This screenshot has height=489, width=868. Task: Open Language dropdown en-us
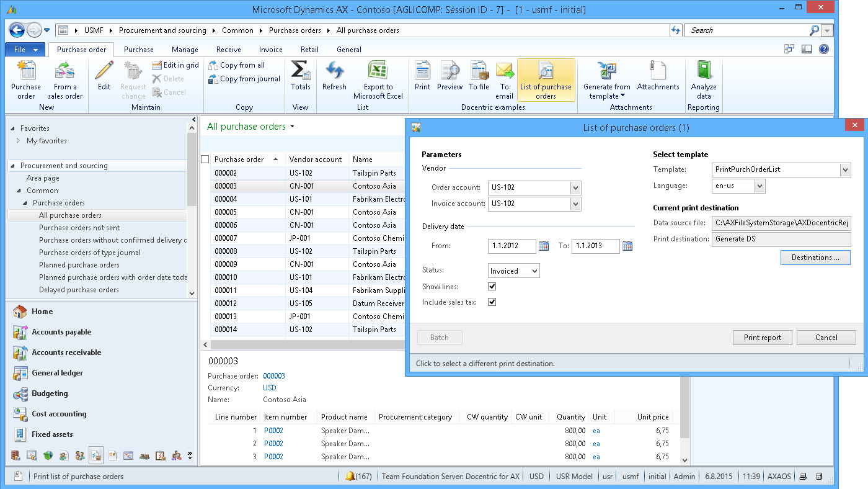760,186
